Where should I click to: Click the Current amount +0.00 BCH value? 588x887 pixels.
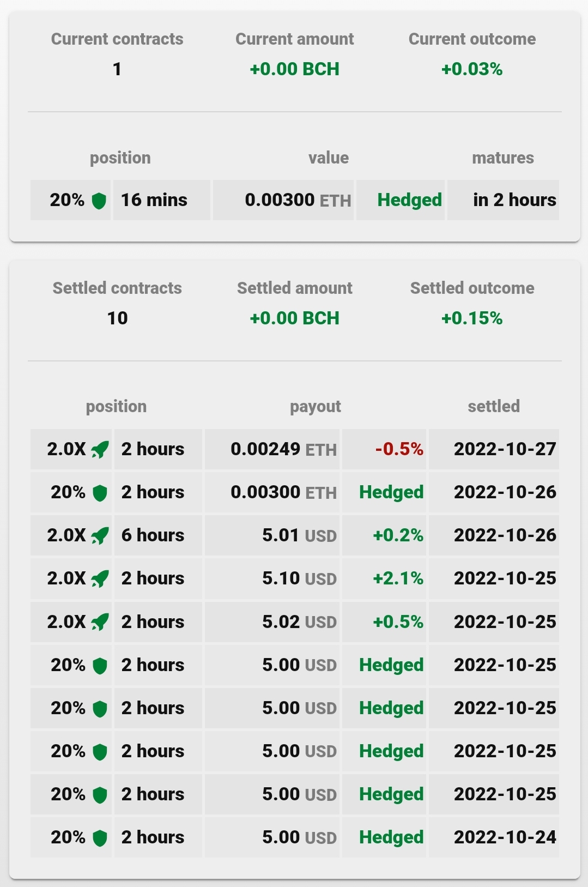click(294, 69)
